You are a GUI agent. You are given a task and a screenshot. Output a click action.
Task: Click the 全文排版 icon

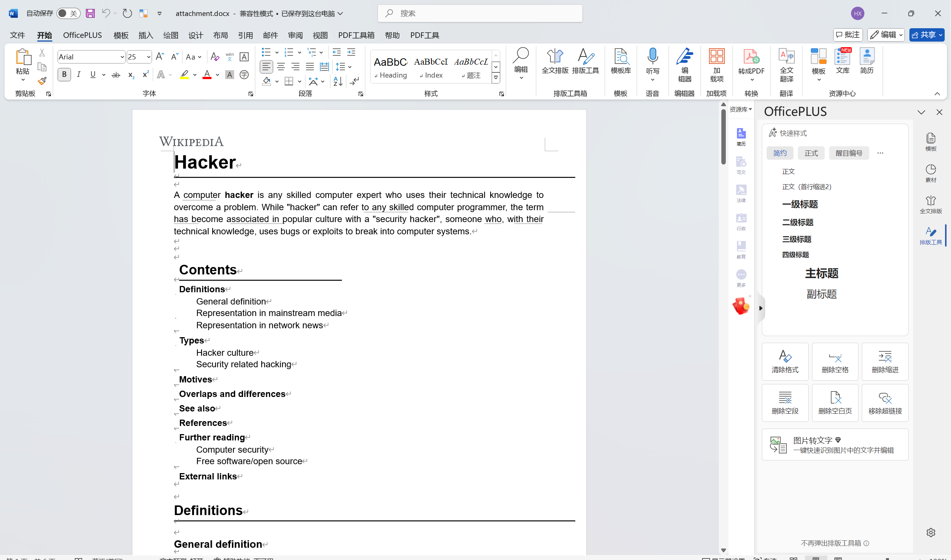[555, 61]
